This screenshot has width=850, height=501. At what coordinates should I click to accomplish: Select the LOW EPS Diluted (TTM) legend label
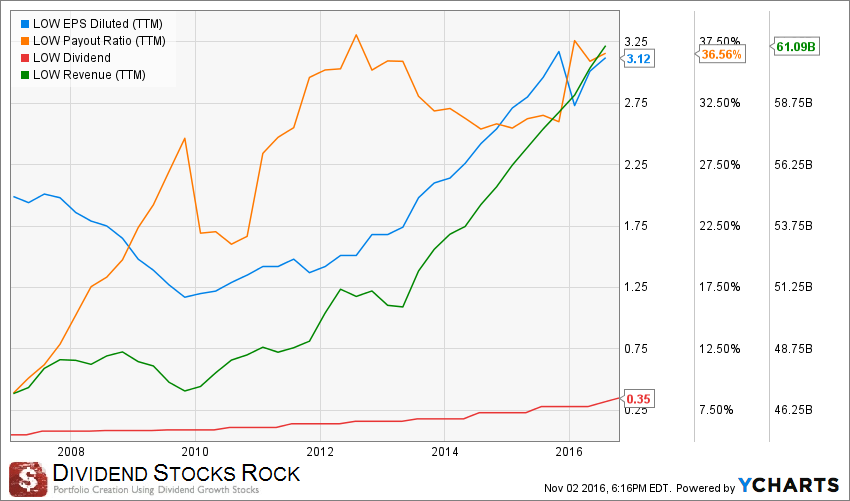pos(98,24)
